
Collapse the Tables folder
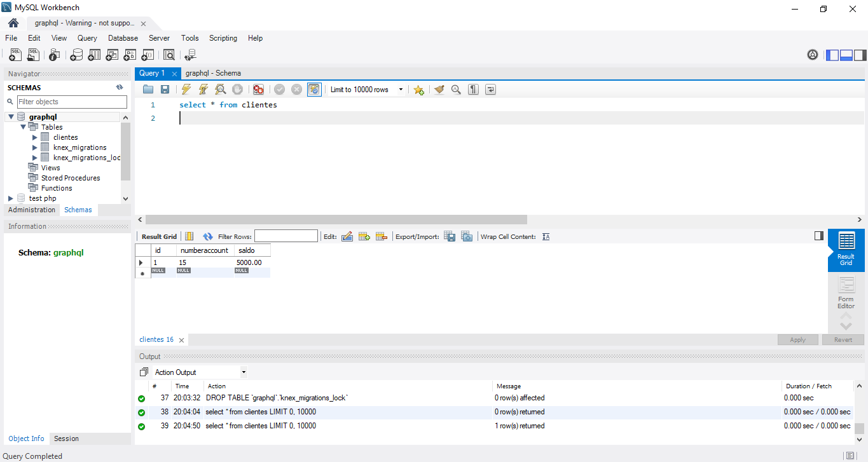pyautogui.click(x=23, y=127)
